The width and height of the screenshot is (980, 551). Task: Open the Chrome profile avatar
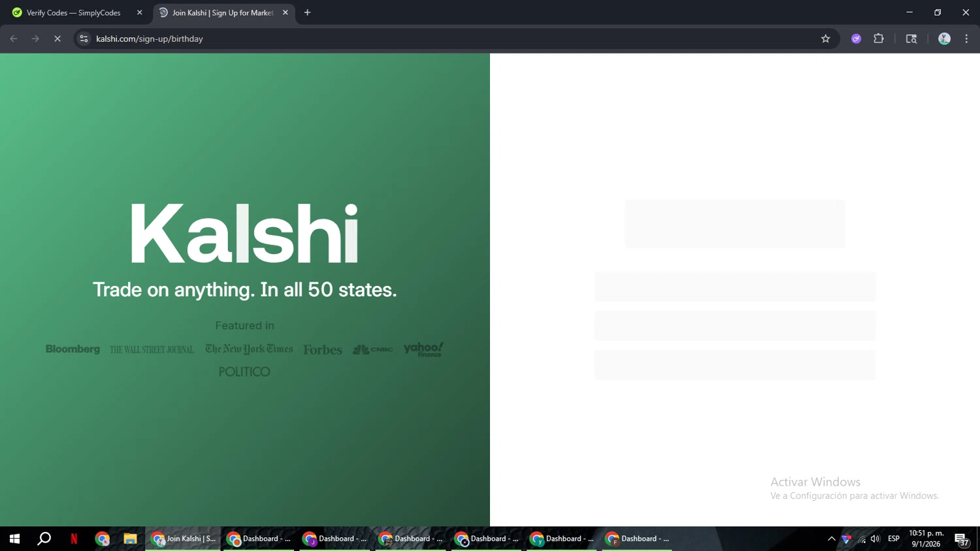coord(944,39)
